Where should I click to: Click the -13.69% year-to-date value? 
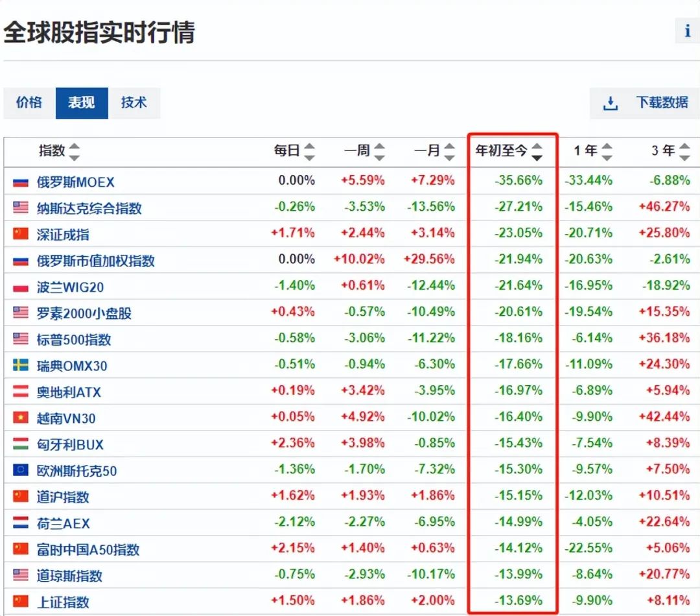point(519,600)
